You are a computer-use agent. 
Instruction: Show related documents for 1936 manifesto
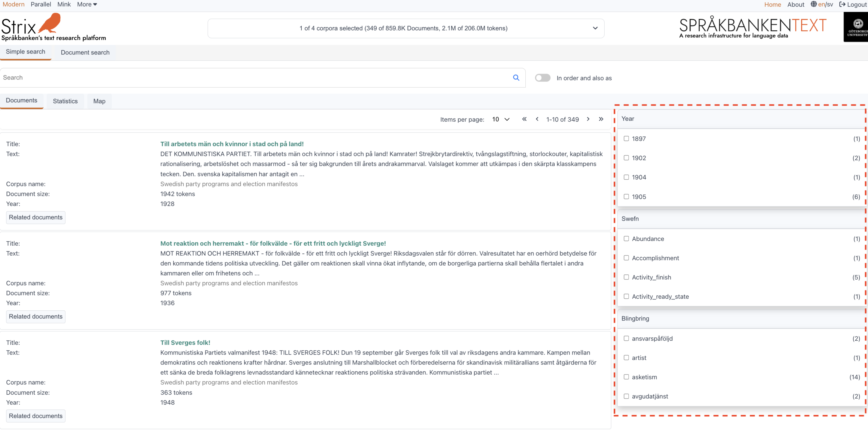click(36, 317)
